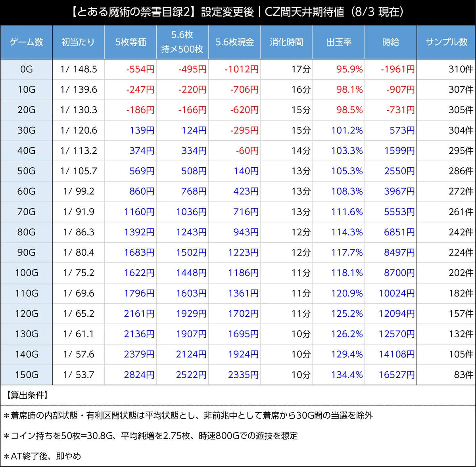Click the 時給 column header
This screenshot has width=476, height=467.
point(391,42)
